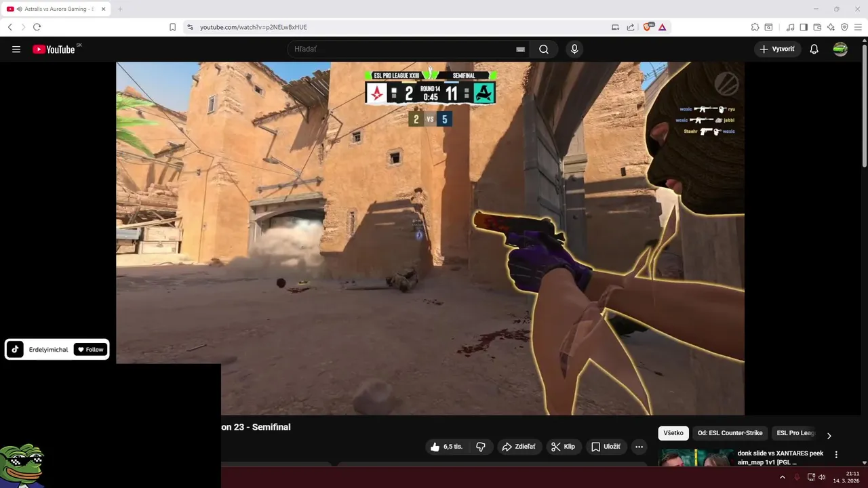View site information icon in address bar
Image resolution: width=868 pixels, height=488 pixels.
click(190, 27)
